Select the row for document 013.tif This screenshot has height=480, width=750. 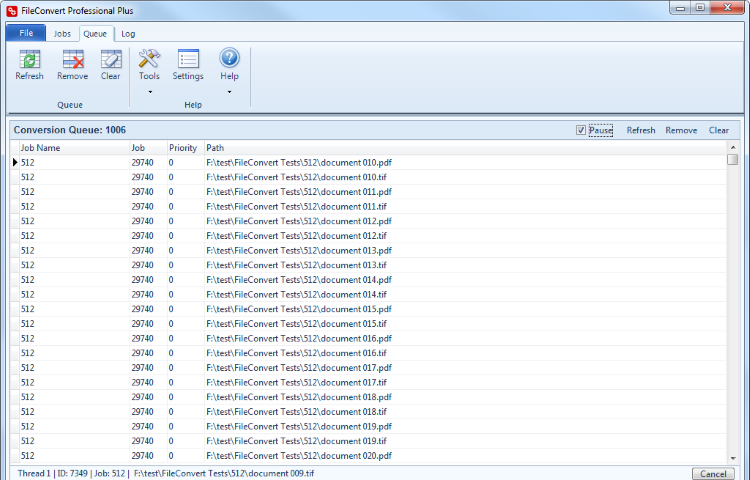(368, 265)
